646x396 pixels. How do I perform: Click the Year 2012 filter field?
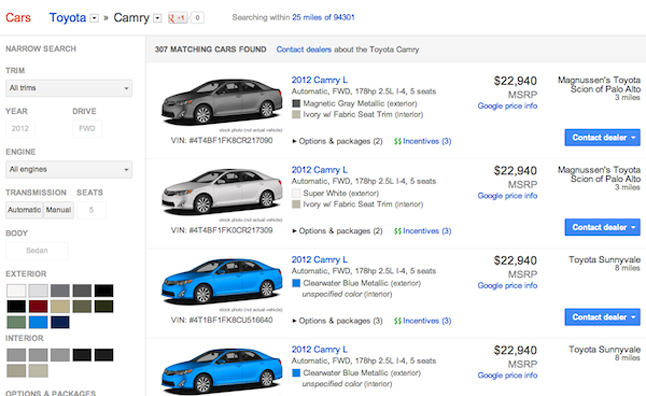point(20,129)
